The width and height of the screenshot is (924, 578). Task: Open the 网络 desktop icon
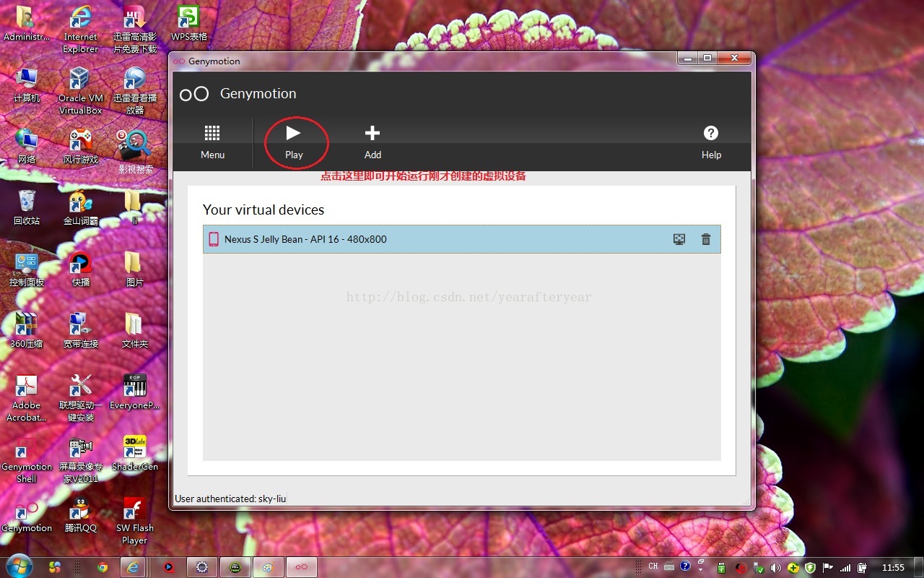tap(27, 147)
